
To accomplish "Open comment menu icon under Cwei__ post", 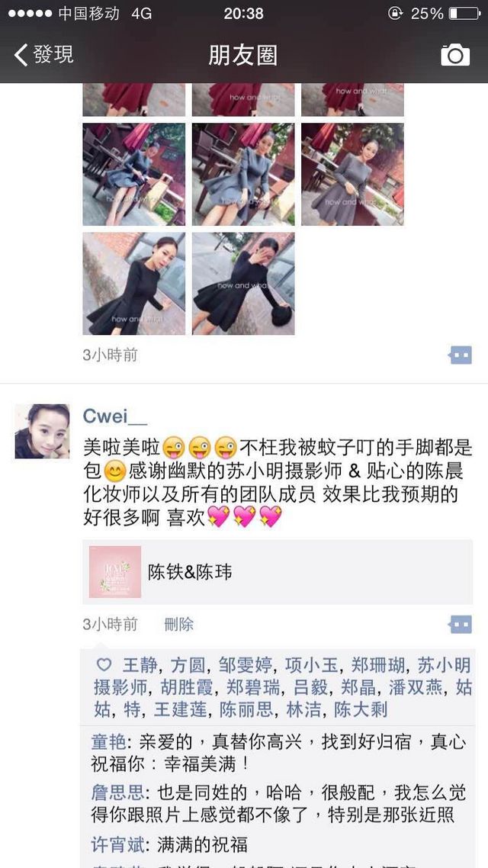I will click(x=460, y=625).
